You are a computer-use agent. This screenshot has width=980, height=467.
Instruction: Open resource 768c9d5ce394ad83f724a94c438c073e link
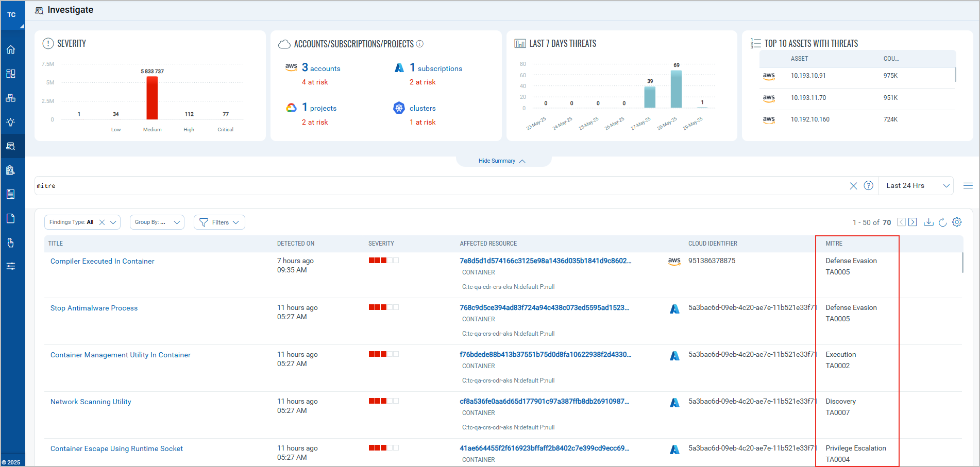(545, 307)
